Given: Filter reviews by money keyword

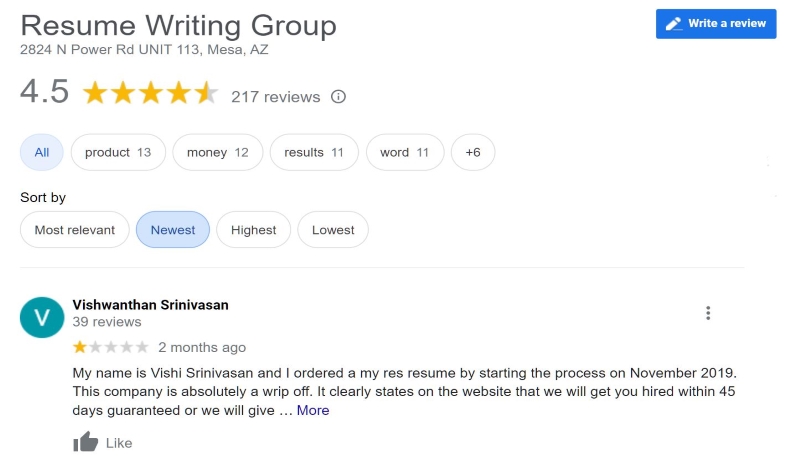Looking at the screenshot, I should (218, 152).
